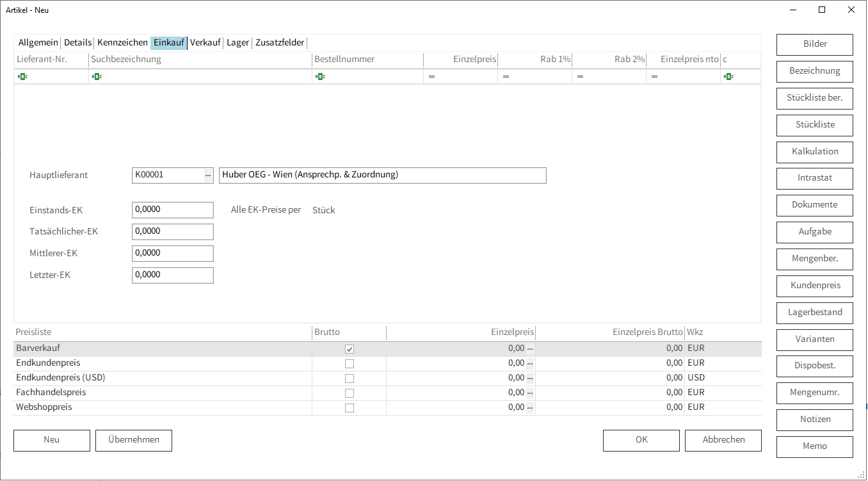Open filter icon under Suchbezeichnung column
Viewport: 868px width, 481px height.
click(97, 77)
